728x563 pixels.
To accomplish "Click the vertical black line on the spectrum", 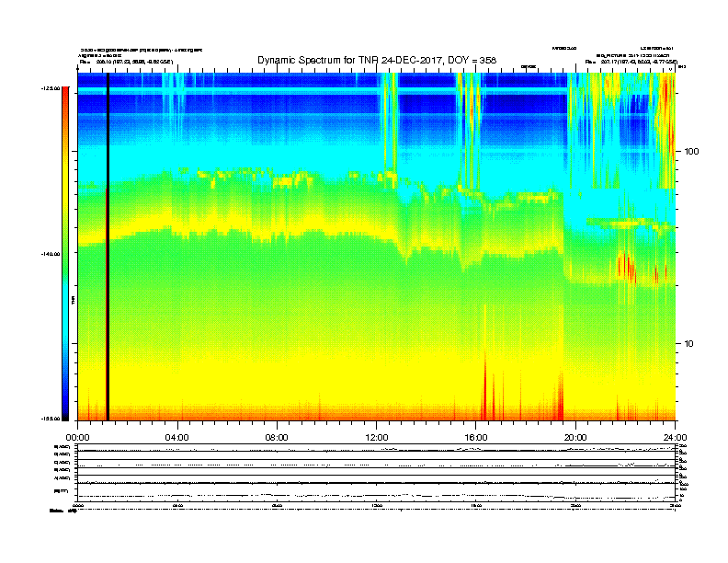I will tap(108, 247).
